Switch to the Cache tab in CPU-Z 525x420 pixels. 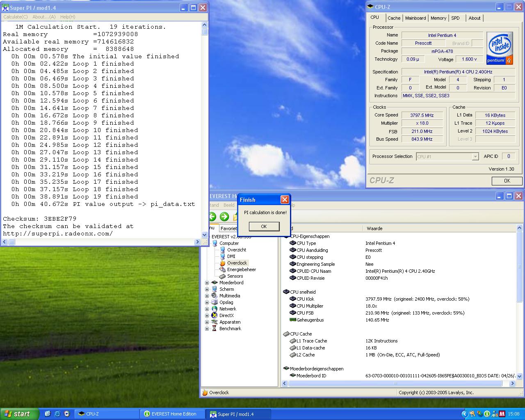pos(394,18)
